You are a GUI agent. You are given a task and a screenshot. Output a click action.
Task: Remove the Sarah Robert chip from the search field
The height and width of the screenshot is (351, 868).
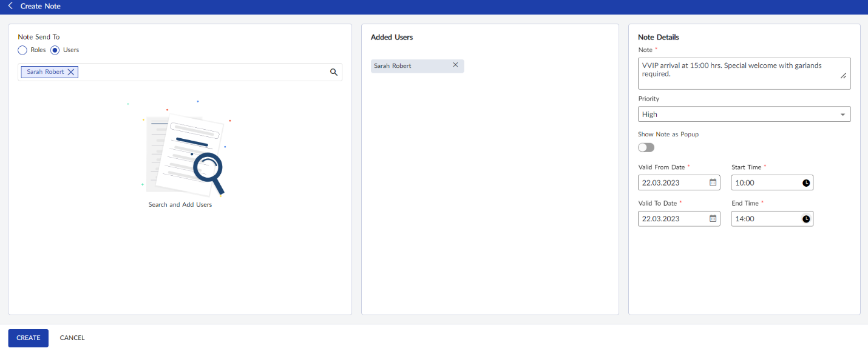pyautogui.click(x=71, y=72)
